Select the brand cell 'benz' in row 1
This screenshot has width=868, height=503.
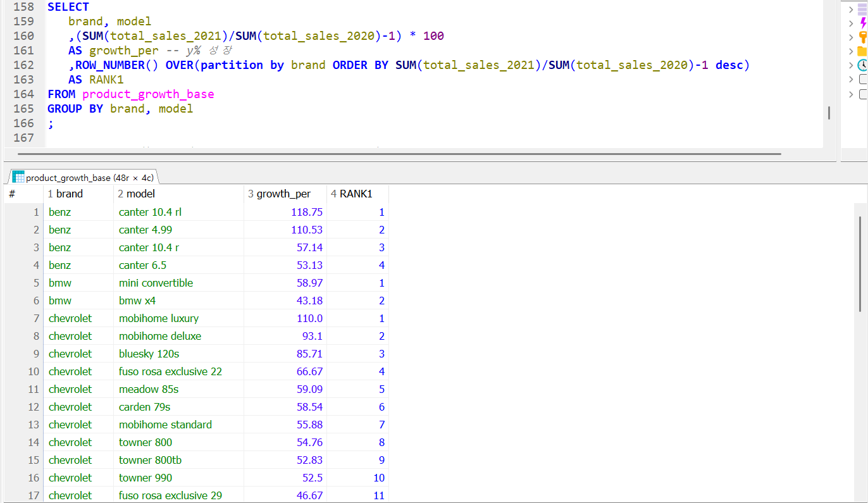78,212
